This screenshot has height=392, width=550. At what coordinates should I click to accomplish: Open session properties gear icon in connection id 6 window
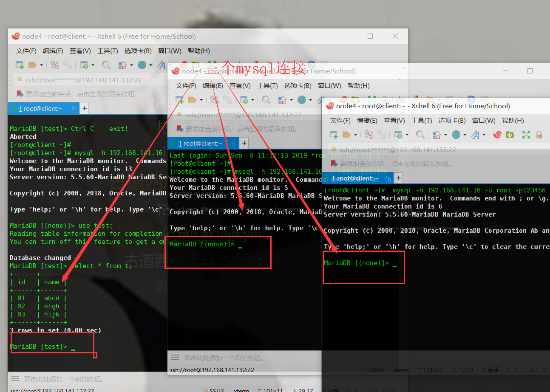click(398, 135)
